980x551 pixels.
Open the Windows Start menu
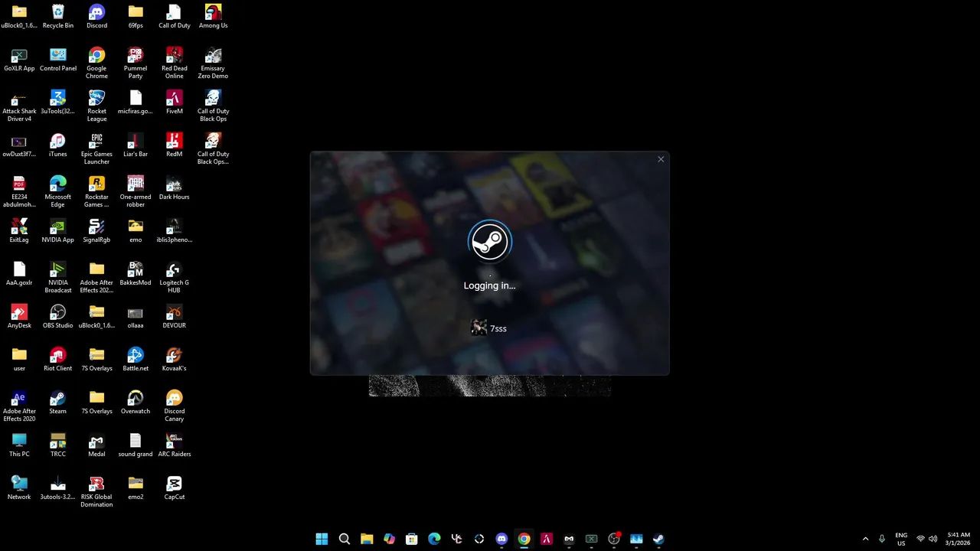tap(322, 539)
